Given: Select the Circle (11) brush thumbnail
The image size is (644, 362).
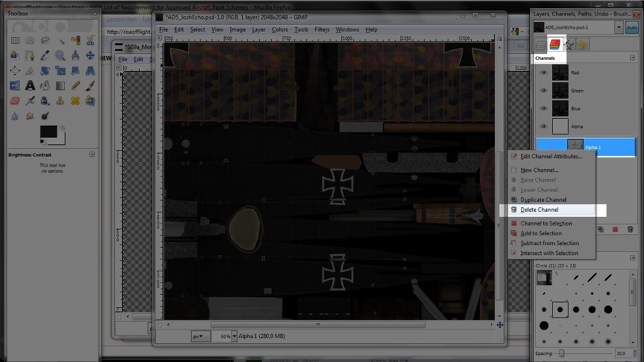Looking at the screenshot, I should coord(560,309).
